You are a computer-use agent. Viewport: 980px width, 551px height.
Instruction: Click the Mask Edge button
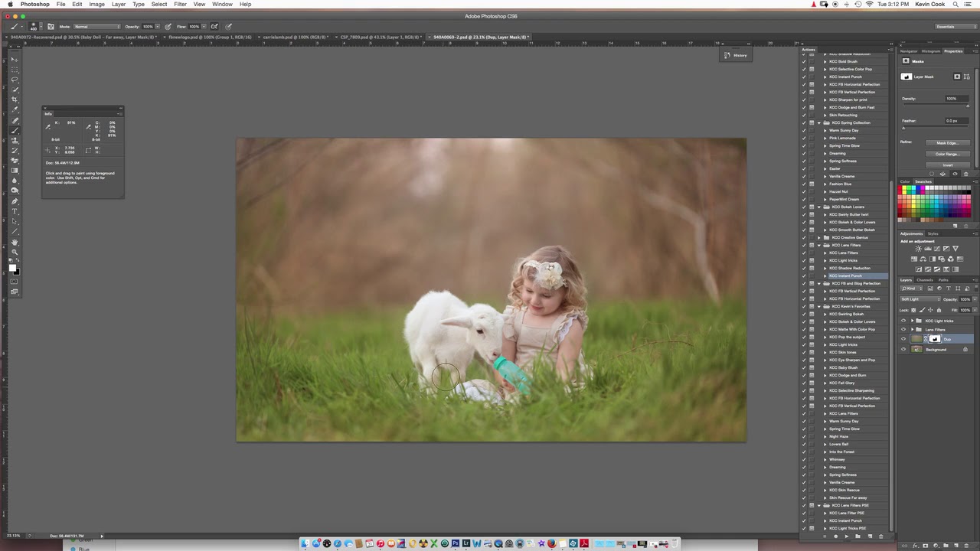click(947, 143)
